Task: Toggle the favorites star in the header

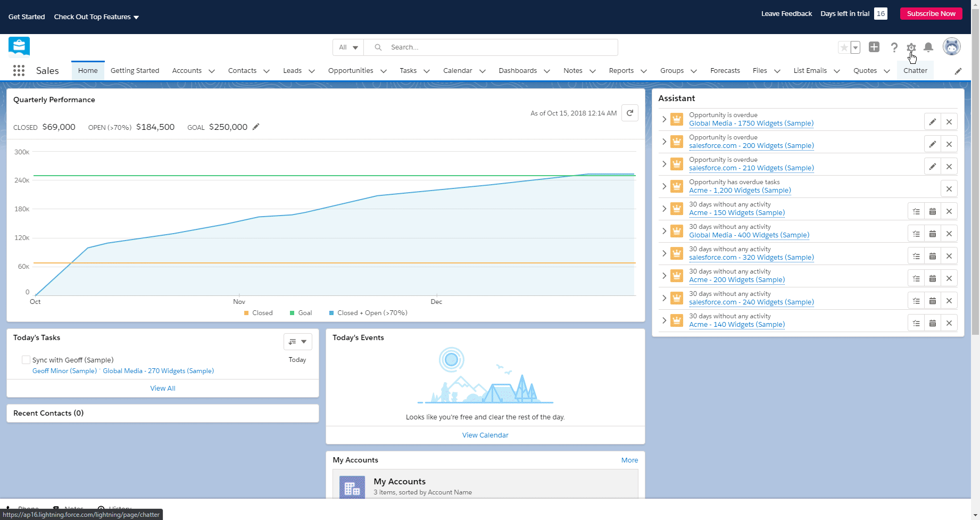Action: point(845,47)
